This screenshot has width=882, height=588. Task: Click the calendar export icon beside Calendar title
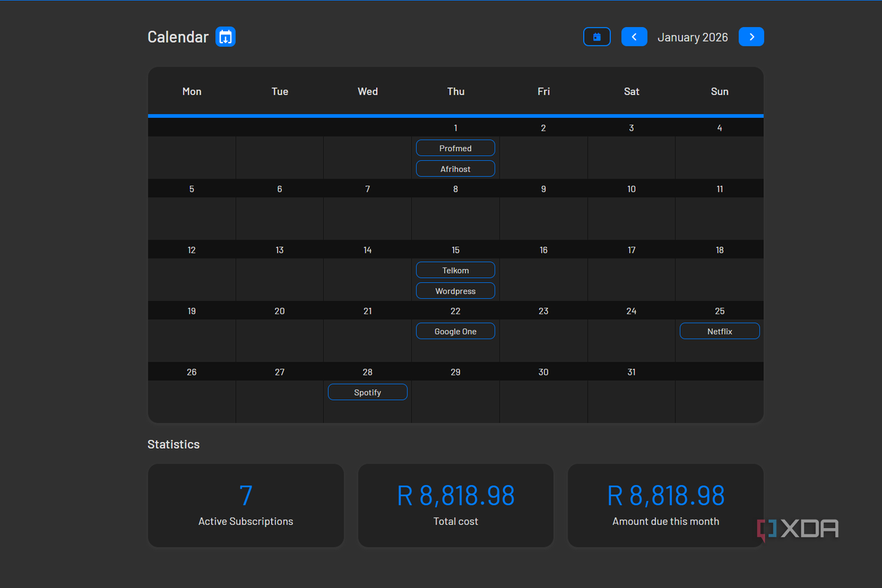[225, 37]
